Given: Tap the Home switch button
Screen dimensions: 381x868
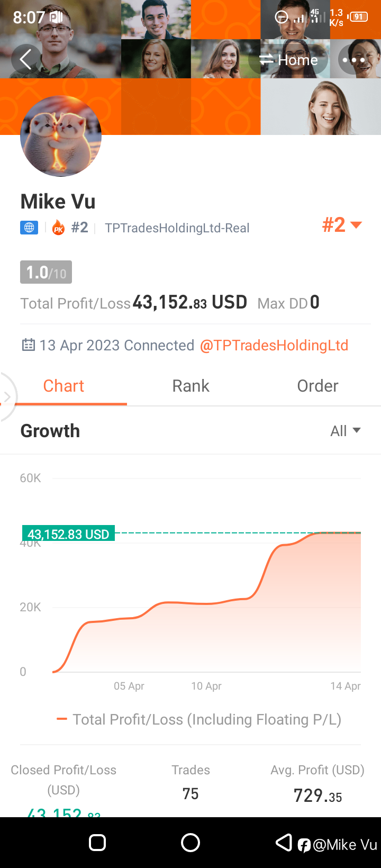Looking at the screenshot, I should pos(289,60).
